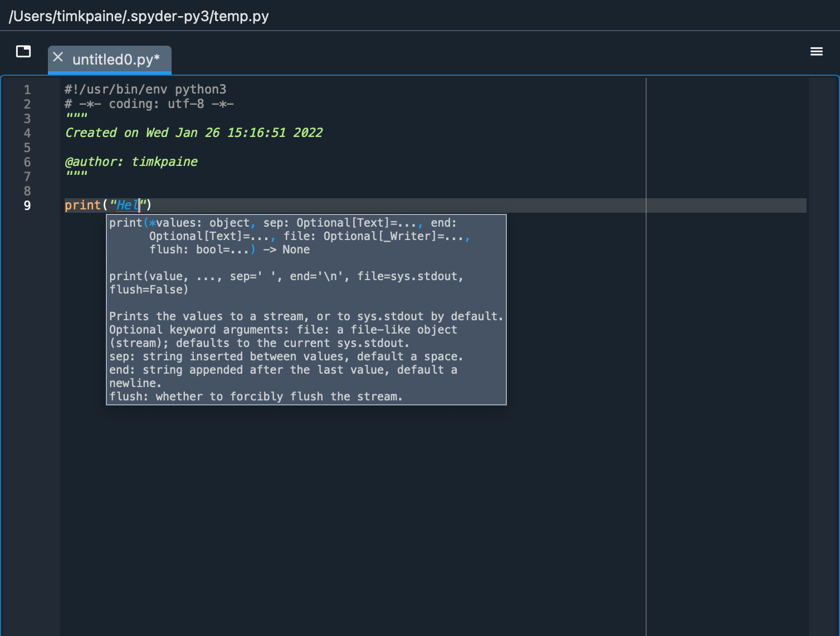The width and height of the screenshot is (840, 636).
Task: Open the editor options hamburger menu
Action: tap(817, 51)
